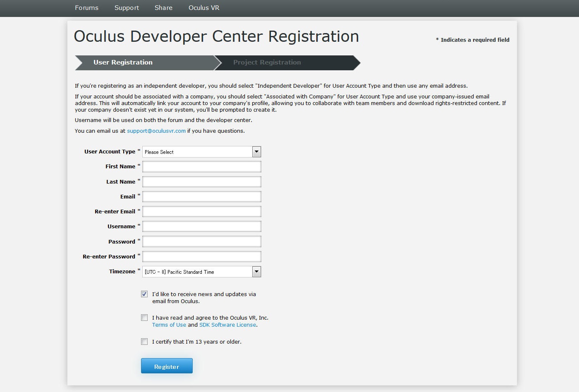The height and width of the screenshot is (392, 579).
Task: Focus the Email input field
Action: click(201, 196)
